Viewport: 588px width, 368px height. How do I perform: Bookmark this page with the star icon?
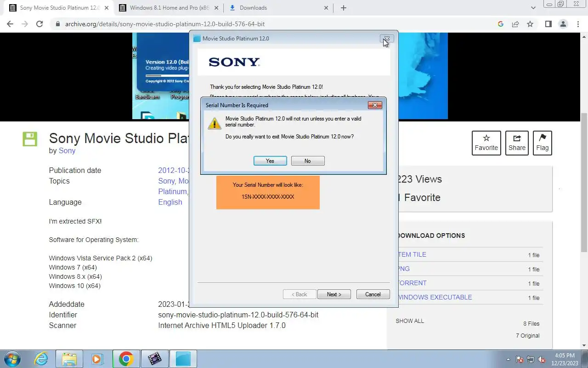[x=530, y=24]
